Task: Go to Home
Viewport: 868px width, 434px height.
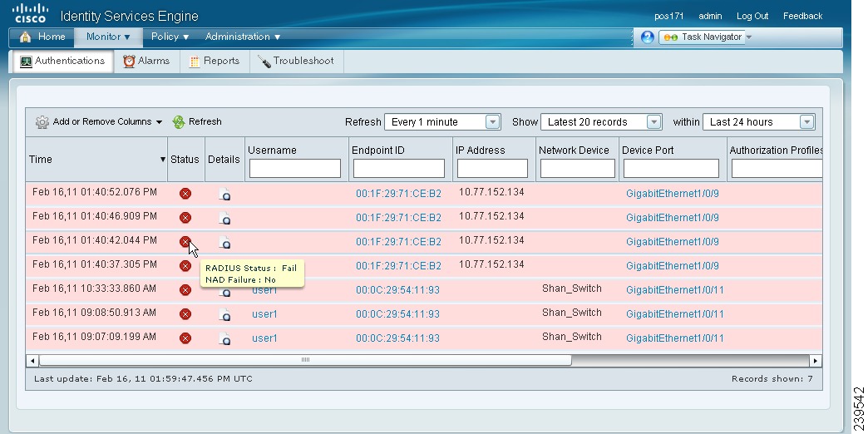Action: [x=42, y=37]
